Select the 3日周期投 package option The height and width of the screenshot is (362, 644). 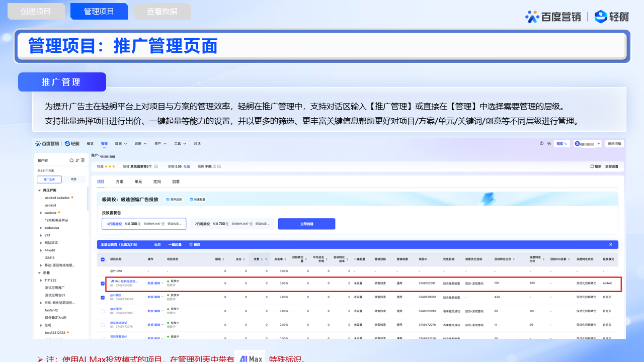point(144,224)
